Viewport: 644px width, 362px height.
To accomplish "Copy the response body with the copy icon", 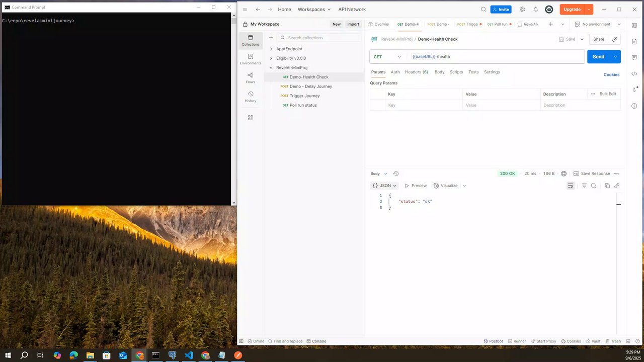I will (x=607, y=186).
